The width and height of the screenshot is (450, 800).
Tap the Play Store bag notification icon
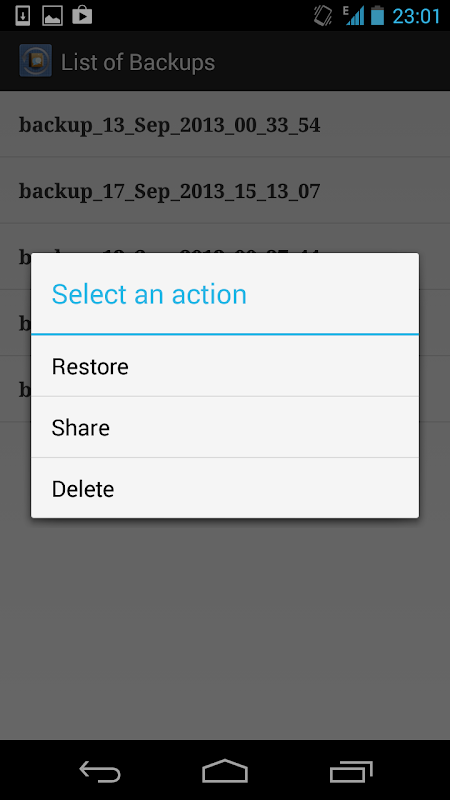(x=82, y=15)
